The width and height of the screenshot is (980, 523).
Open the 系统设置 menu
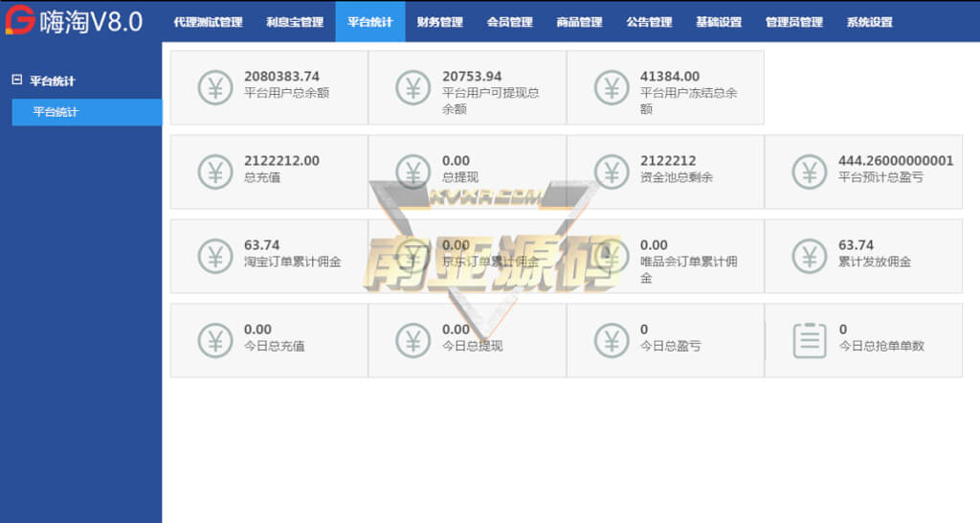(869, 22)
